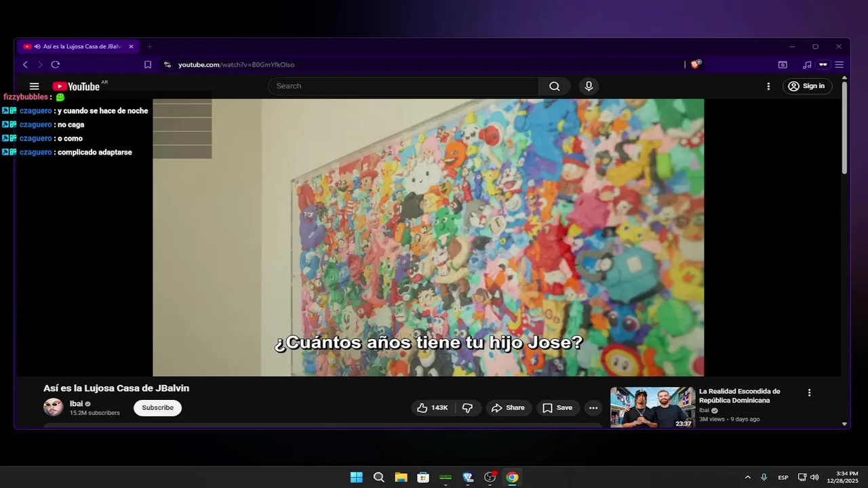Open the music note media control icon

(807, 64)
